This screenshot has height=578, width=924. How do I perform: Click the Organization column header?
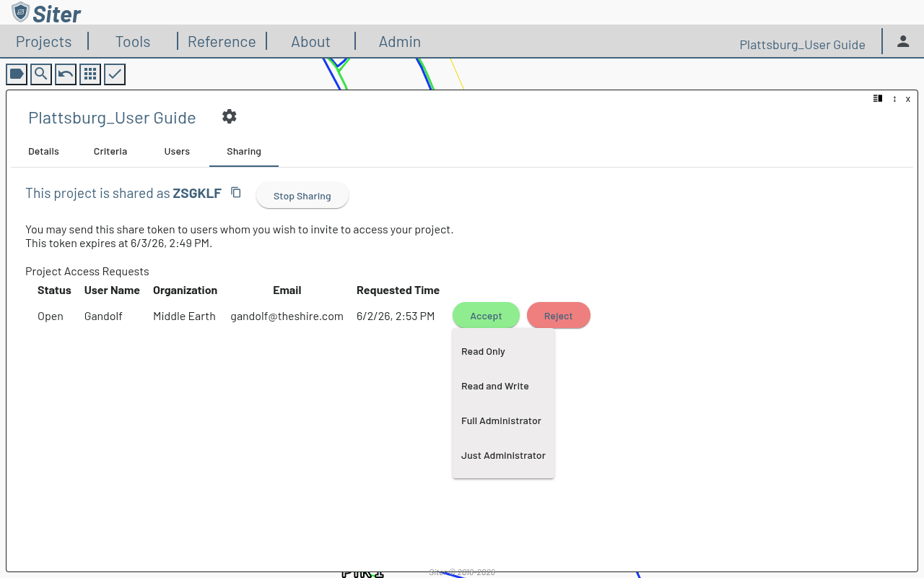click(x=185, y=290)
